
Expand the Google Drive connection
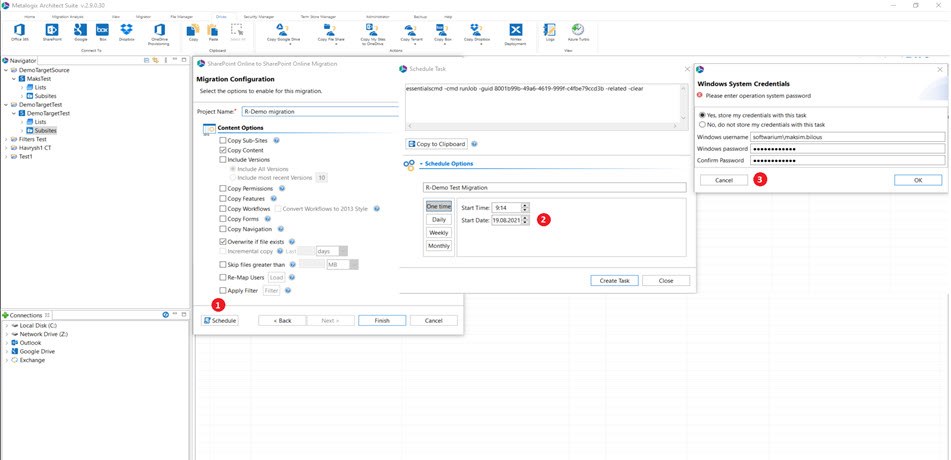(6, 351)
